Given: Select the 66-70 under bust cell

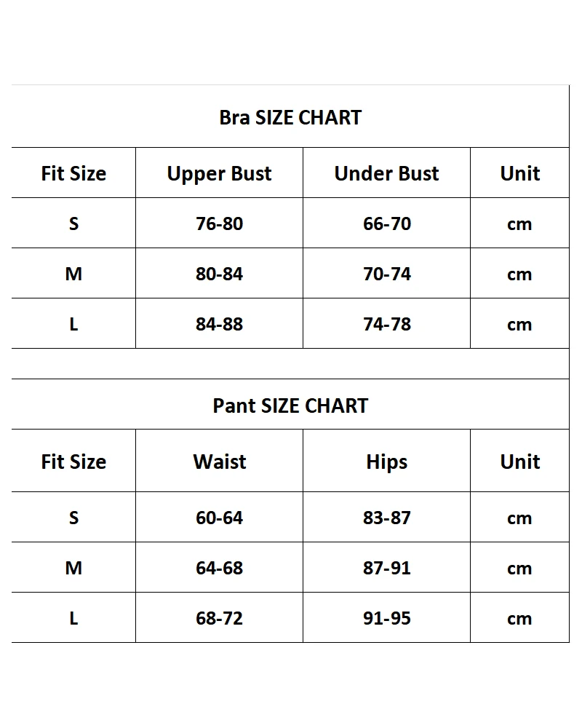Looking at the screenshot, I should tap(386, 223).
